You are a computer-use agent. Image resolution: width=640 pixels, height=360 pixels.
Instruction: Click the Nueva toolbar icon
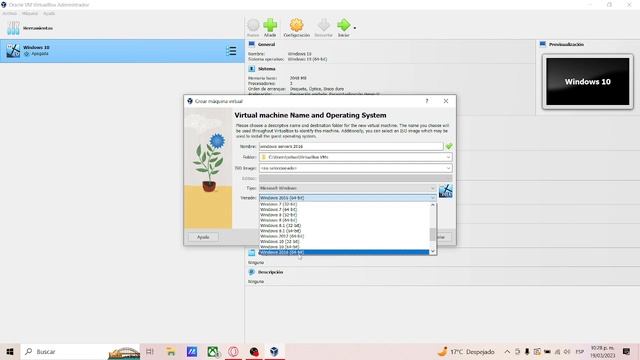253,25
